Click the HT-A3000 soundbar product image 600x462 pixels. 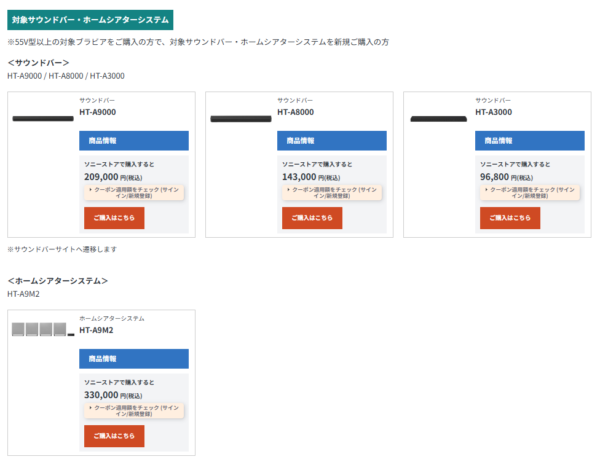coord(439,118)
